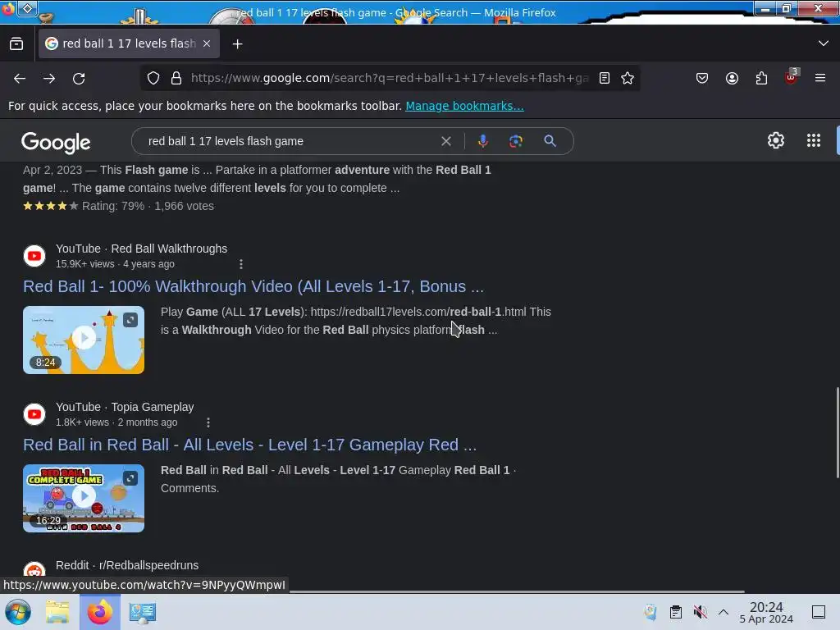The height and width of the screenshot is (630, 840).
Task: Play the 8:24 walkthrough video thumbnail
Action: (84, 340)
